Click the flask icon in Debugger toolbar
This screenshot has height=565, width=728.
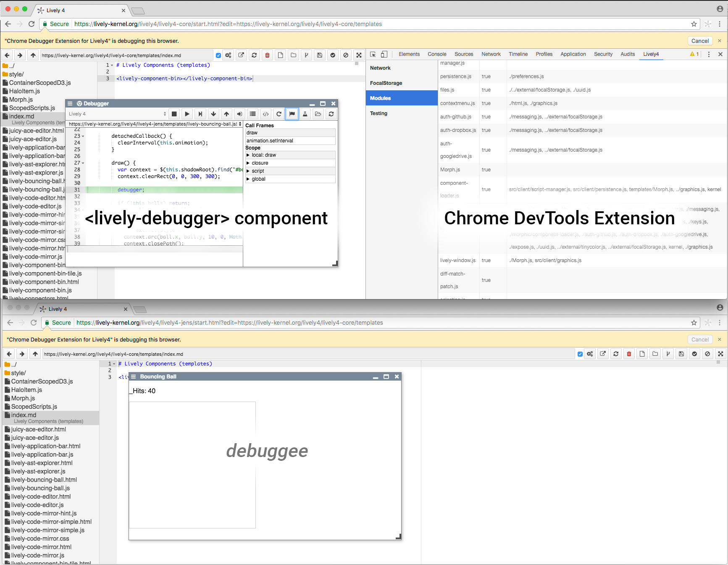pos(305,114)
